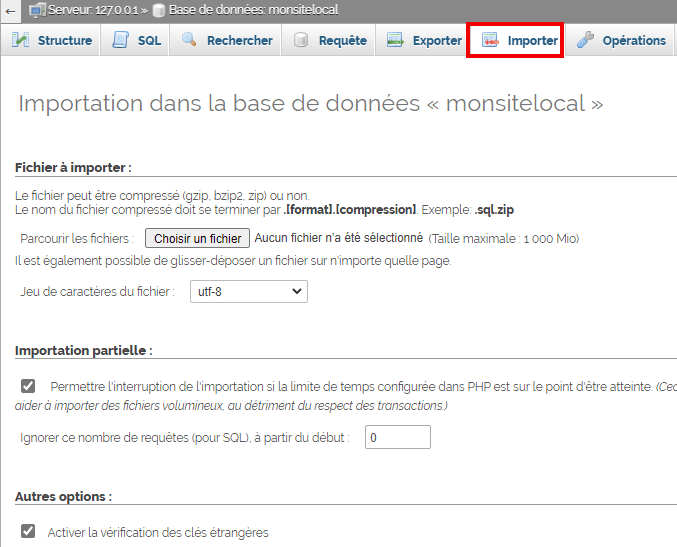This screenshot has height=547, width=677.
Task: Click the Rechercher magnifier icon
Action: pos(189,39)
